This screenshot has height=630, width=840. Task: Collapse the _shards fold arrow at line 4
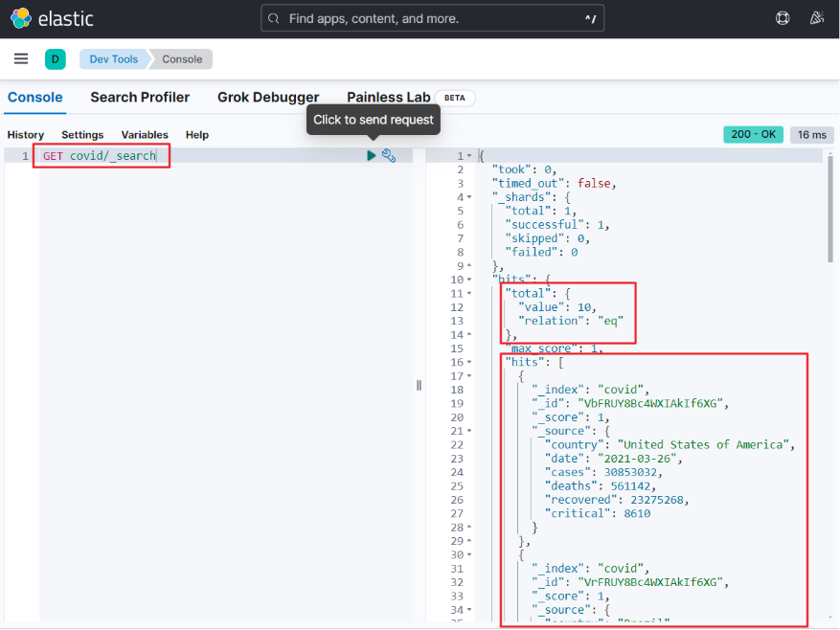(469, 197)
